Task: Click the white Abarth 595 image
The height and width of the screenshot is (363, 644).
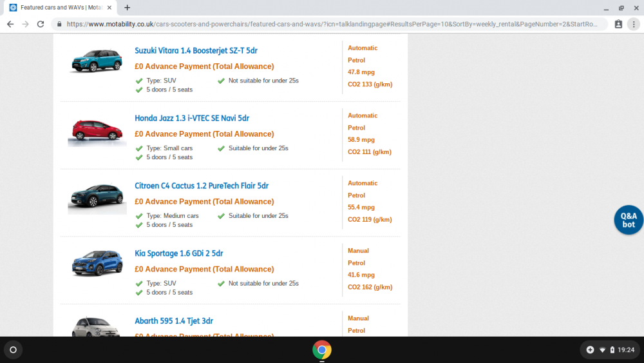Action: tap(96, 327)
